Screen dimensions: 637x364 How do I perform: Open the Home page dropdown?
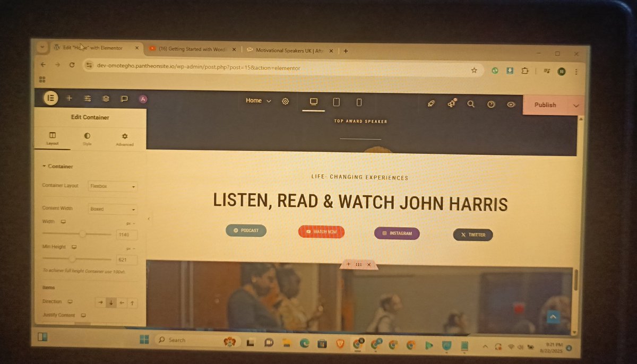(259, 101)
